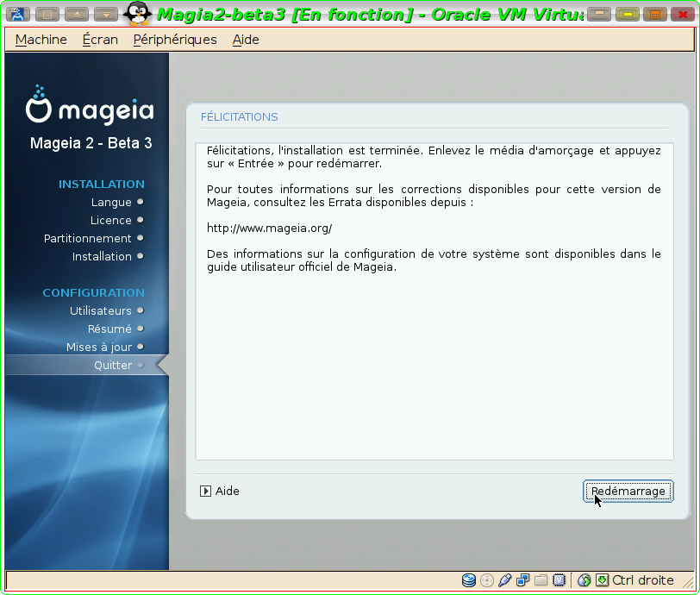Expand the Aide disclosure triangle

[205, 491]
